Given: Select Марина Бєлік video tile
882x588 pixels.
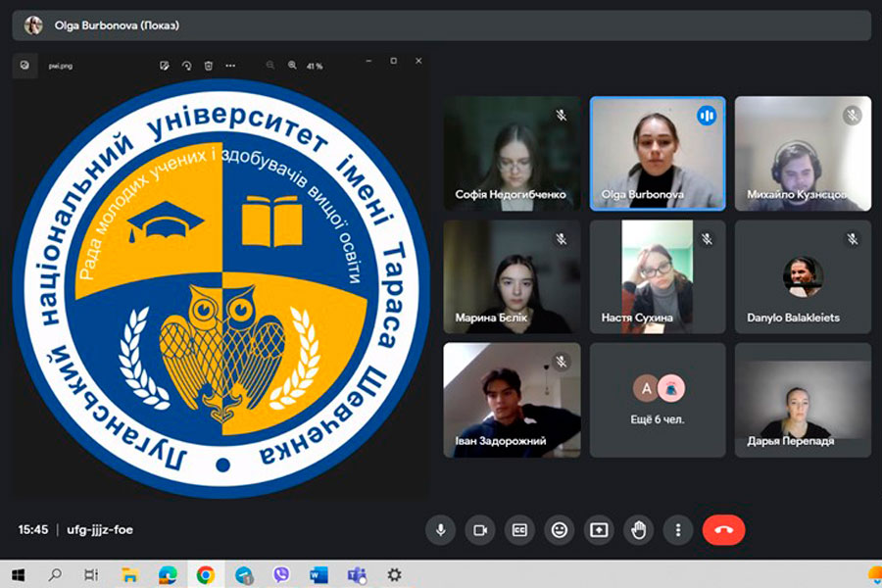Looking at the screenshot, I should pyautogui.click(x=512, y=276).
